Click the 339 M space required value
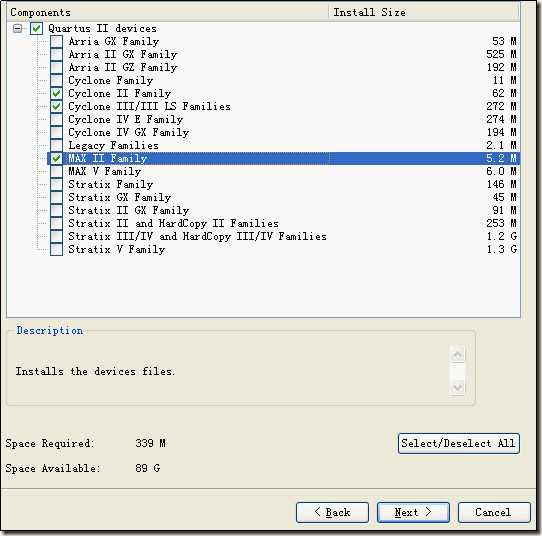The width and height of the screenshot is (542, 536). pyautogui.click(x=150, y=443)
